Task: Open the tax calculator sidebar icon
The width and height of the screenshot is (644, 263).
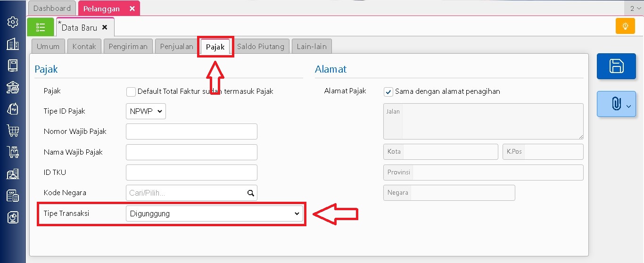Action: 13,196
